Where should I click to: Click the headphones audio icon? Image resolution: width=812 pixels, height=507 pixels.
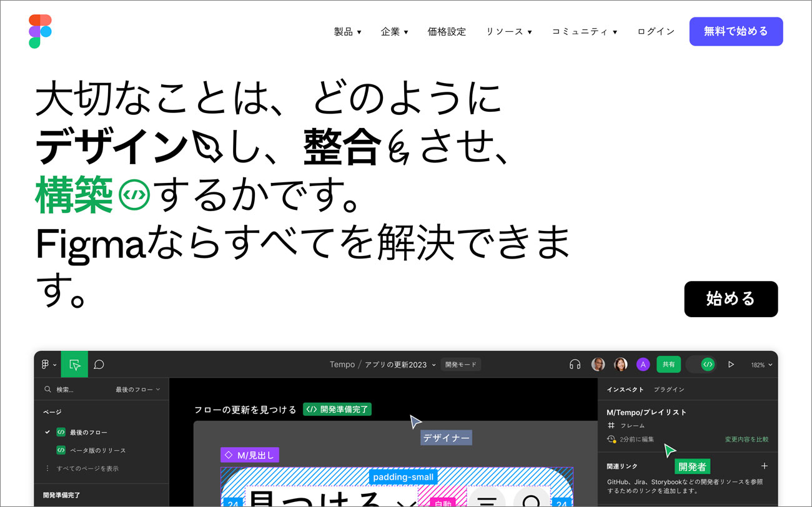tap(575, 365)
